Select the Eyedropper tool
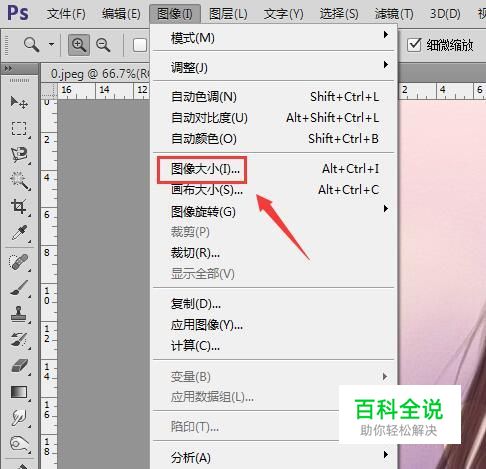The height and width of the screenshot is (469, 486). [x=19, y=232]
